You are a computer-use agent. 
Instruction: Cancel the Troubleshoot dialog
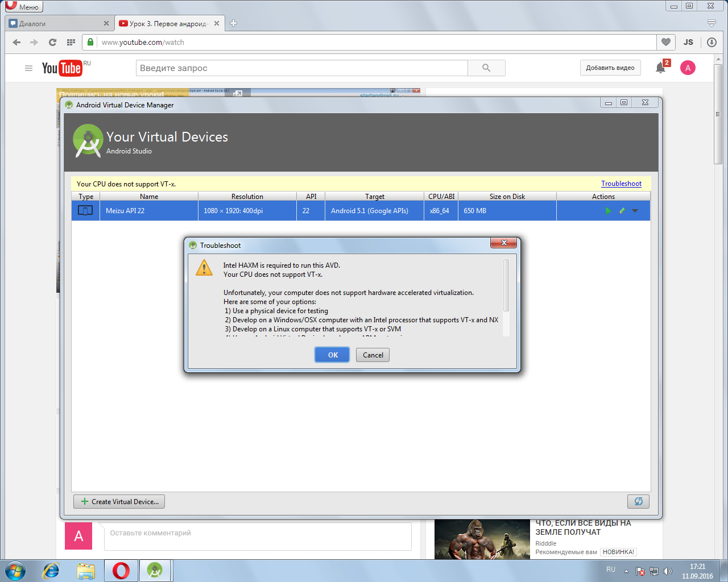(x=373, y=355)
